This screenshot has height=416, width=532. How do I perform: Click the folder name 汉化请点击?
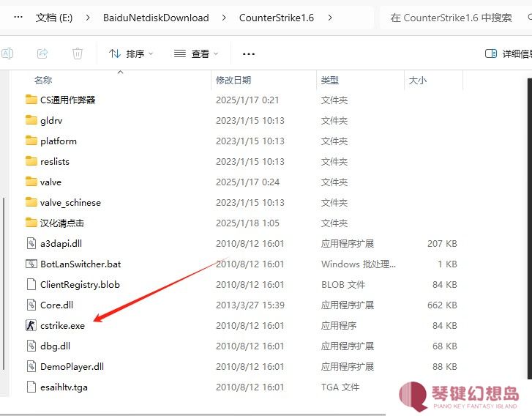pyautogui.click(x=62, y=223)
